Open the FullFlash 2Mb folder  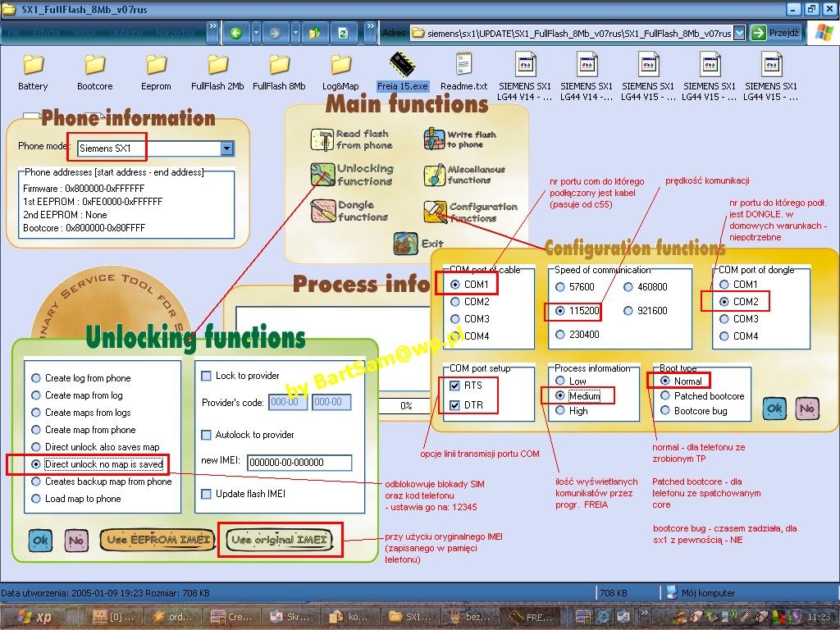point(217,72)
